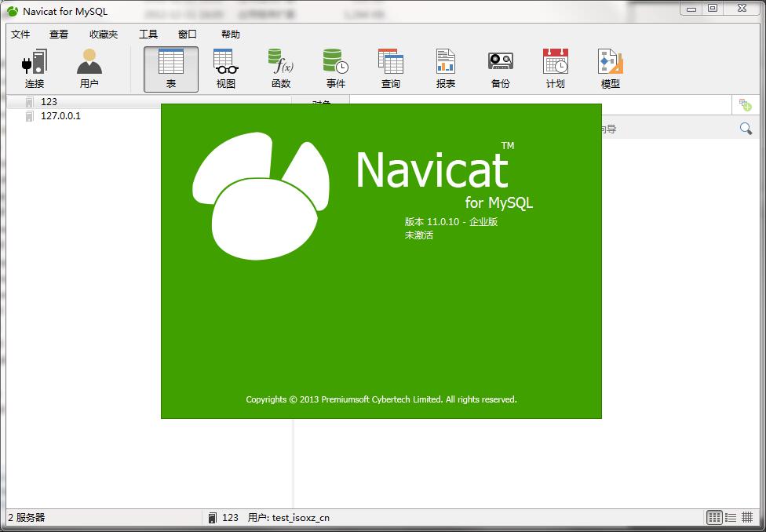Switch to list view mode
Image resolution: width=766 pixels, height=532 pixels.
731,517
